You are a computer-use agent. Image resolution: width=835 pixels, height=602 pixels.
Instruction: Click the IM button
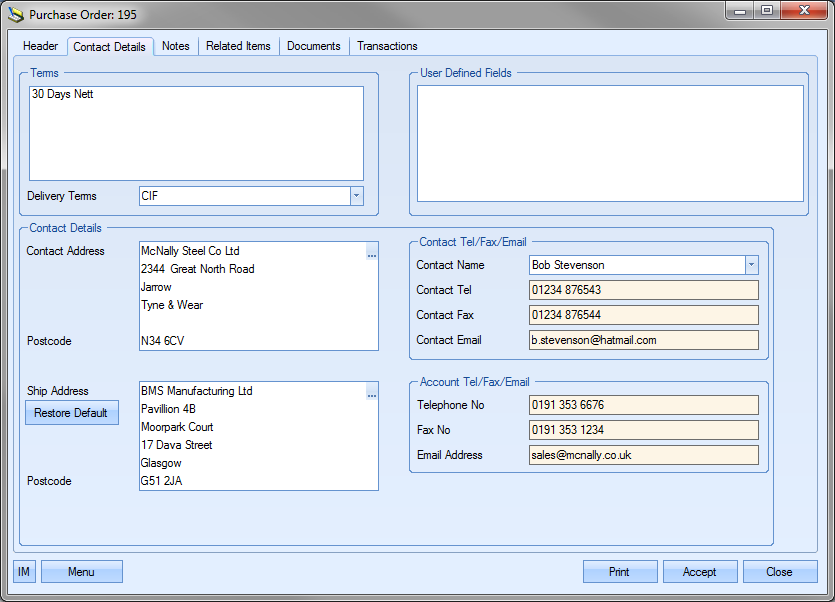(x=24, y=572)
